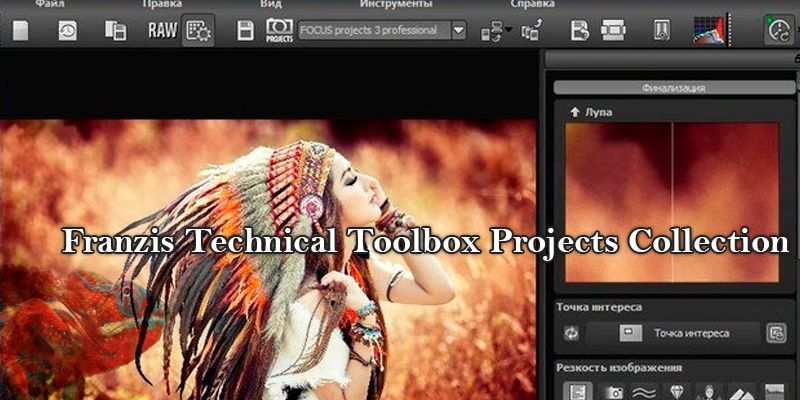This screenshot has width=800, height=400.
Task: Expand the FOCUS projects dropdown arrow
Action: (x=459, y=30)
